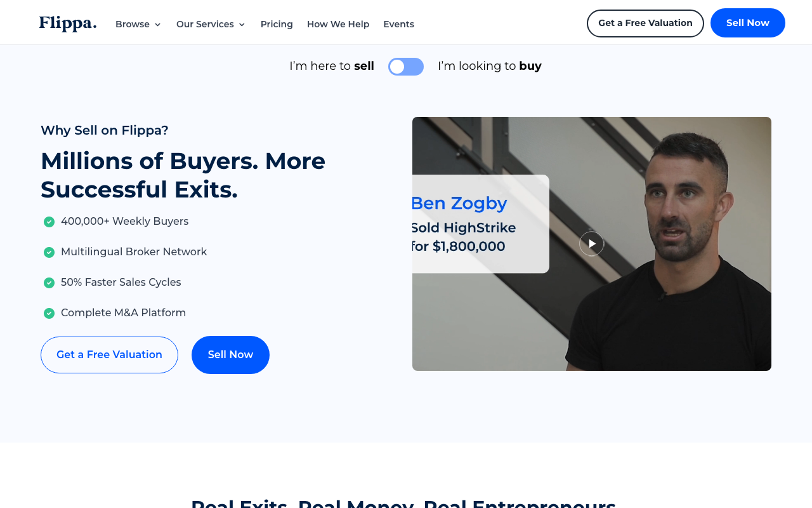Select the "I'm here to sell" option
The width and height of the screenshot is (812, 508).
pos(332,66)
